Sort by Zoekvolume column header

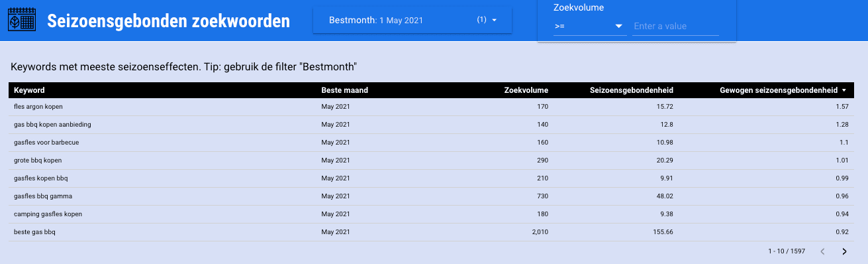[526, 90]
